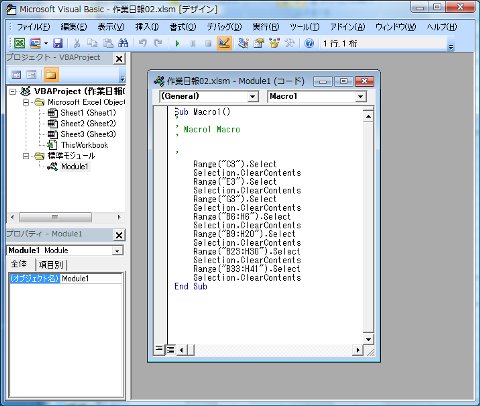The image size is (480, 406).
Task: Open the Insert UserForm dropdown arrow
Action: 46,43
